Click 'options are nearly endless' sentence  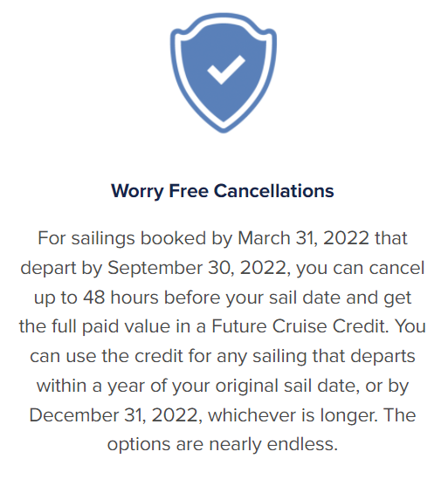[223, 444]
